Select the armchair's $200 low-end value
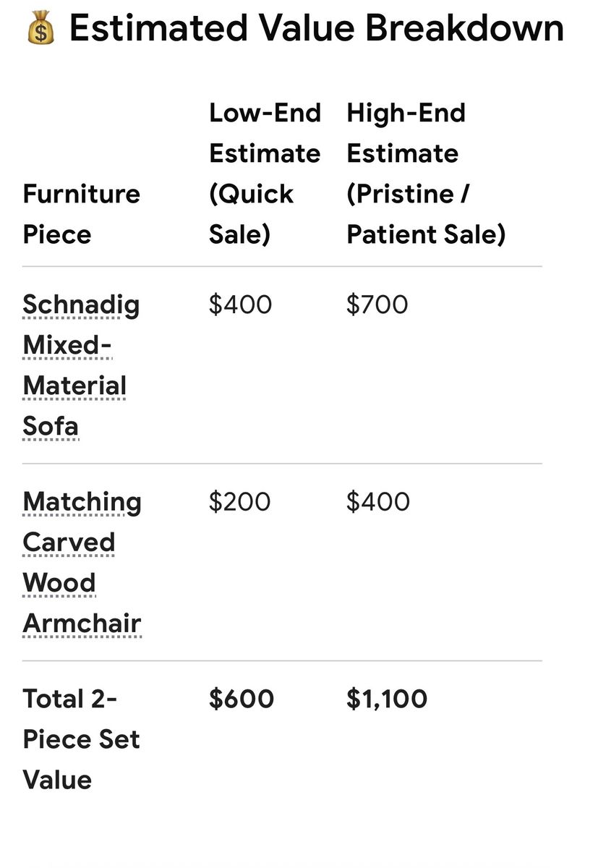 (x=239, y=501)
